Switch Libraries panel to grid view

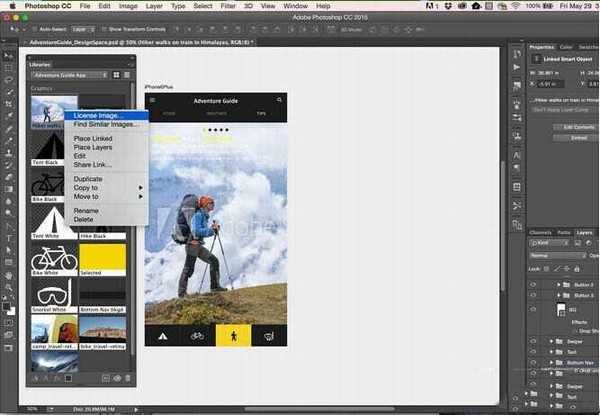pyautogui.click(x=118, y=74)
